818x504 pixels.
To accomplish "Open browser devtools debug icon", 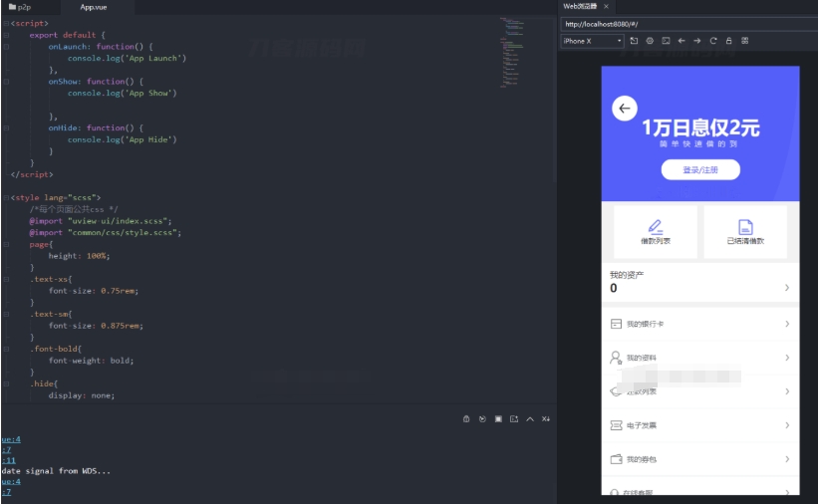I will 650,41.
